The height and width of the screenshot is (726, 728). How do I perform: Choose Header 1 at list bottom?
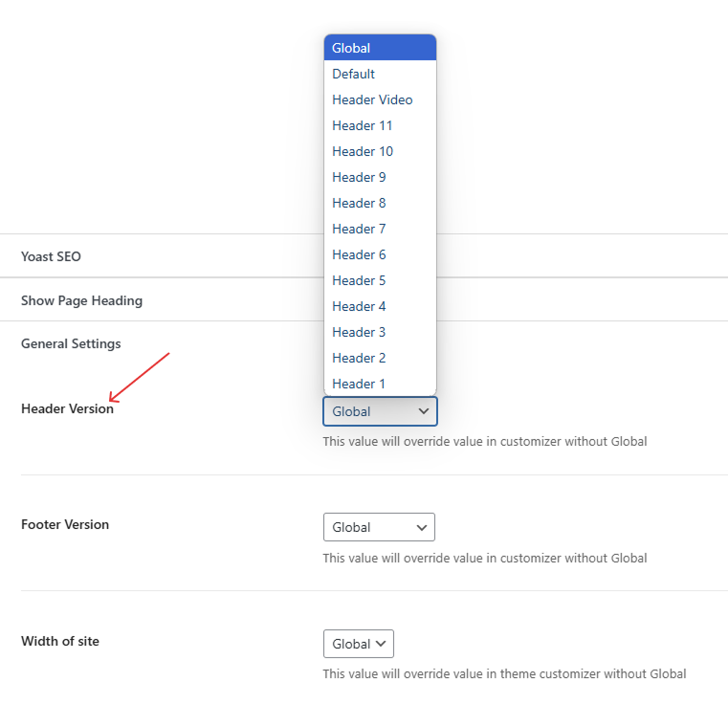click(379, 384)
